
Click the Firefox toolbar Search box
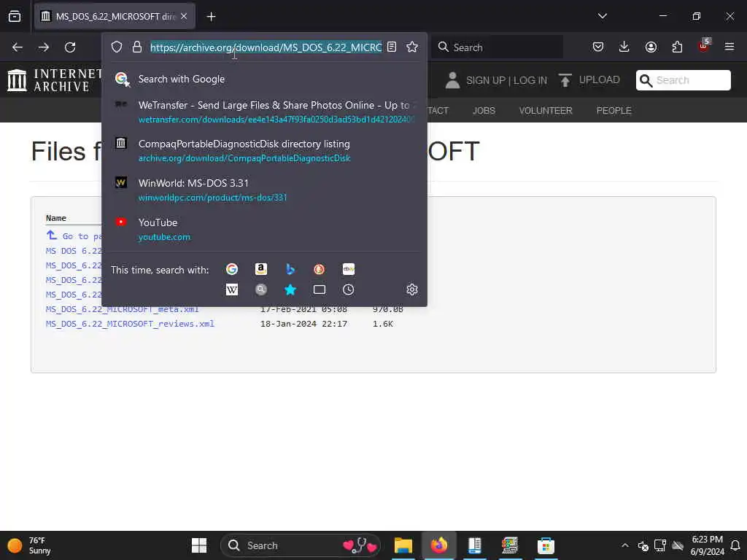(497, 47)
